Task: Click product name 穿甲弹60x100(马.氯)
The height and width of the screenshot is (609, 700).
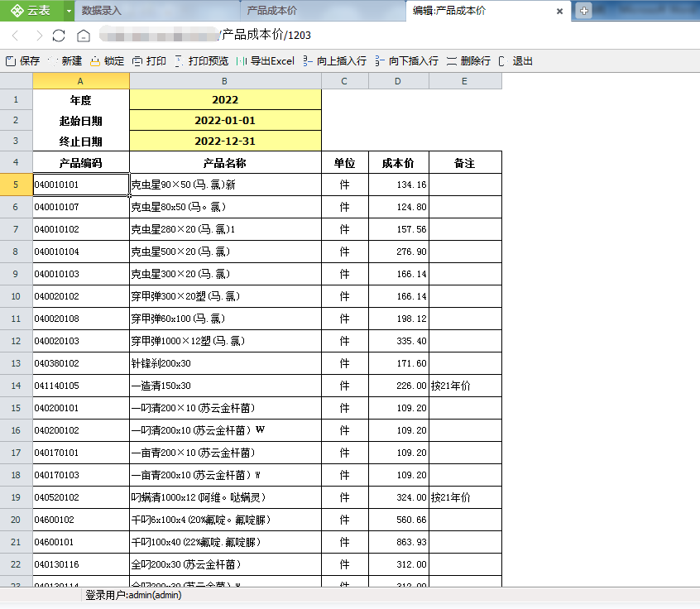Action: coord(225,319)
